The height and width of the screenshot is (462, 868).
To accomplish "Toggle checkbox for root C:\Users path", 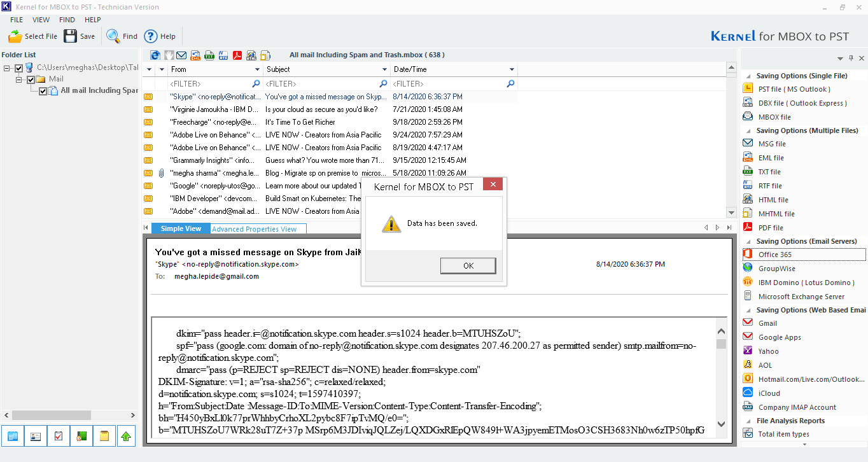I will pyautogui.click(x=19, y=68).
